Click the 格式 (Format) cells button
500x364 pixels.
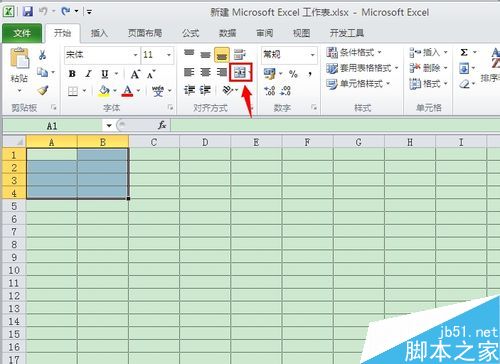[x=428, y=84]
